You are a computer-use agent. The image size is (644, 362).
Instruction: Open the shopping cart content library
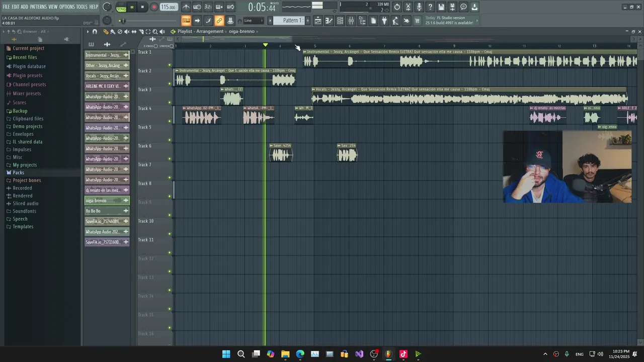coord(417,21)
